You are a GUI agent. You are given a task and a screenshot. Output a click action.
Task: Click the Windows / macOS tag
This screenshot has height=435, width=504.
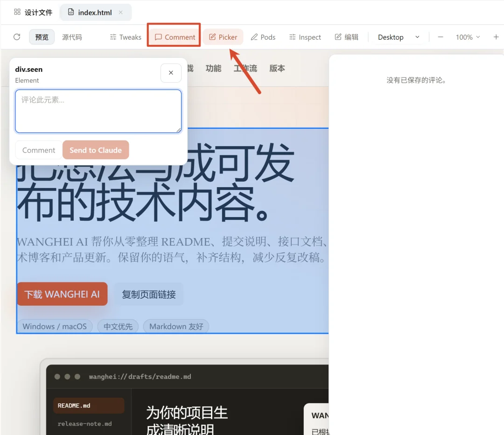[x=55, y=326]
